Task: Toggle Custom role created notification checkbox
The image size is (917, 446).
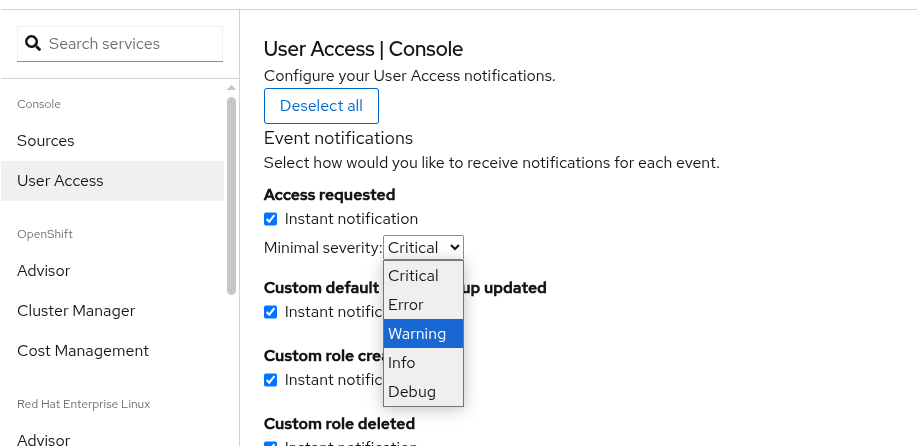Action: tap(271, 380)
